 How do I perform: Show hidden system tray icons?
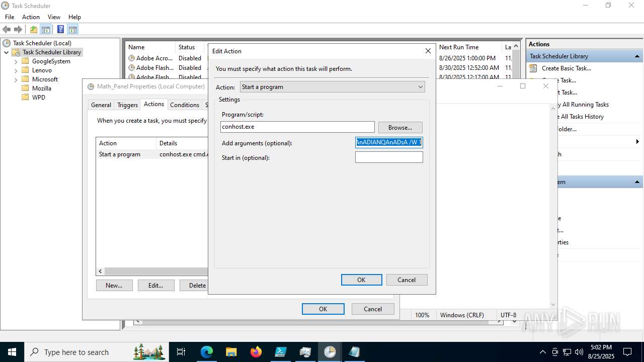click(542, 352)
